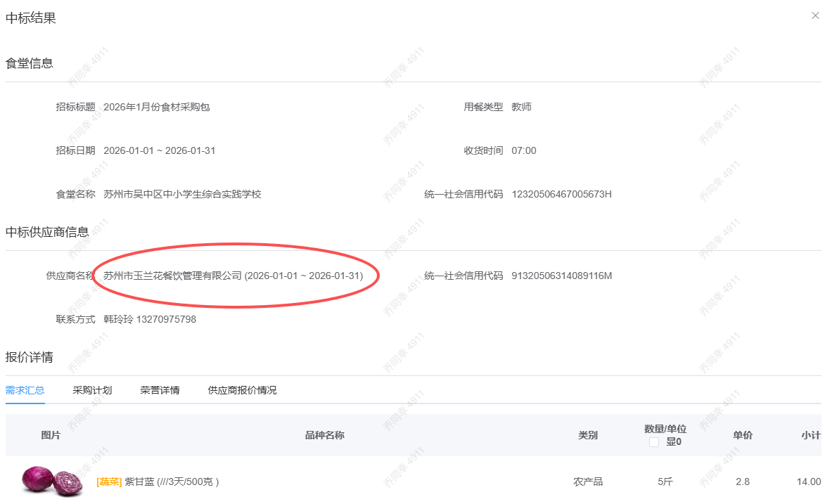Close the 中标结果 dialog
The image size is (825, 504).
[x=815, y=15]
